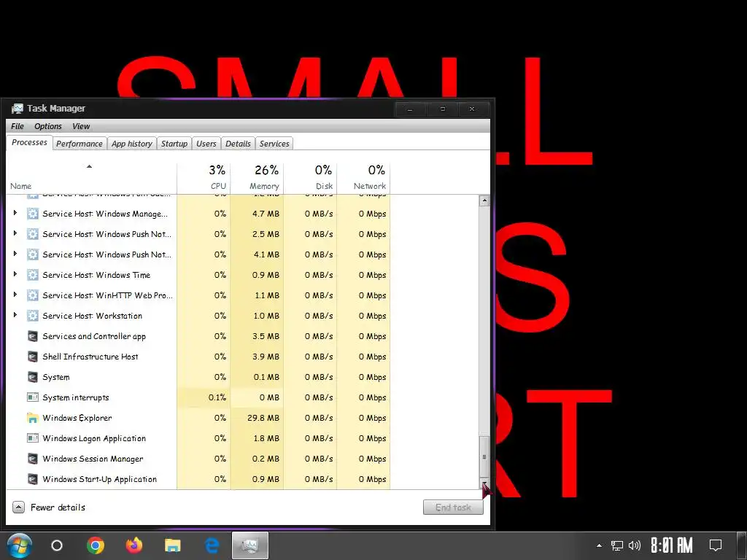The height and width of the screenshot is (560, 747).
Task: Expand Service Host: Workstation row
Action: 15,315
